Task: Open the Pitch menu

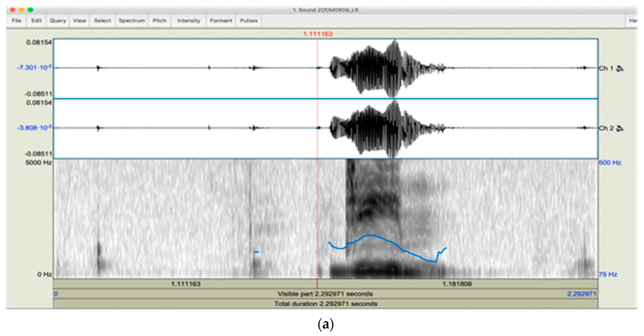Action: (x=159, y=21)
